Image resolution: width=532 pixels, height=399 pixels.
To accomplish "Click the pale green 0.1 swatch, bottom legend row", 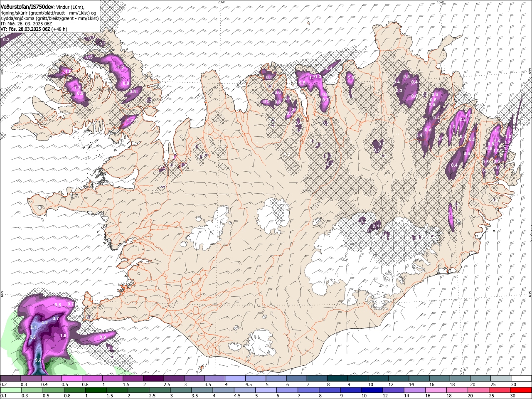I will (11, 390).
